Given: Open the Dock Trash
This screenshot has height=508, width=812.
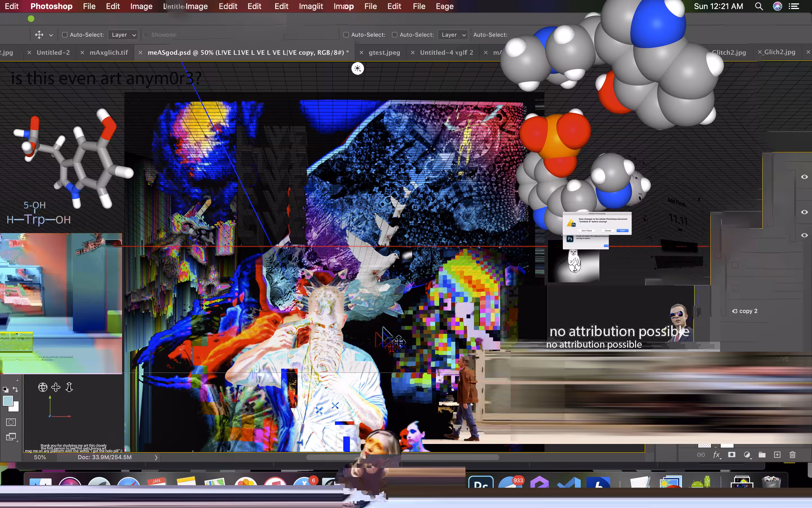Looking at the screenshot, I should [771, 481].
